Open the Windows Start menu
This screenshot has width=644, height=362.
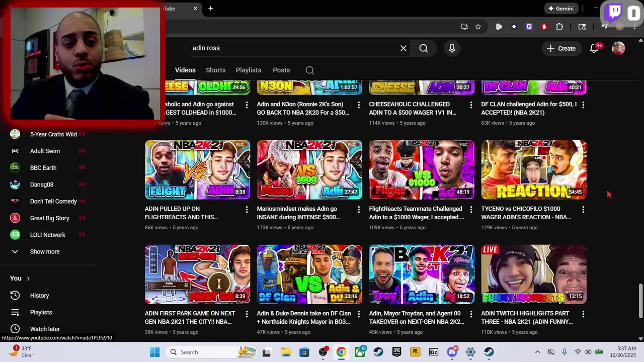[x=154, y=352]
